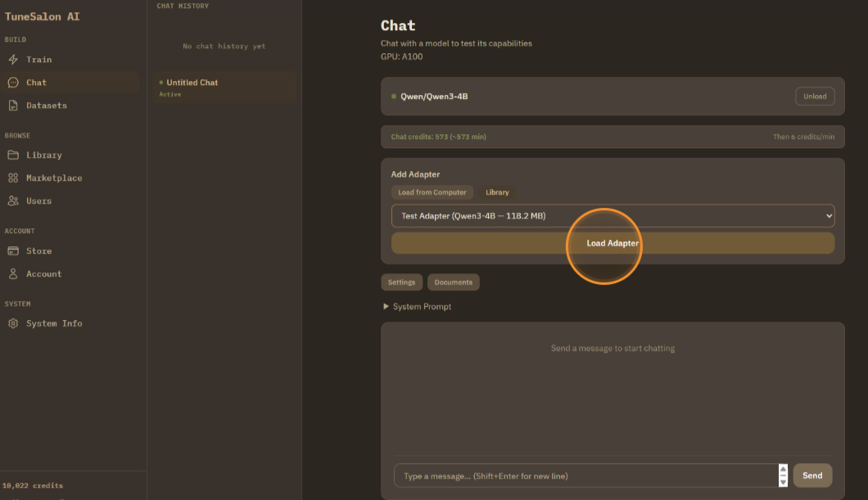This screenshot has height=500, width=868.
Task: Click the message input field
Action: click(585, 475)
